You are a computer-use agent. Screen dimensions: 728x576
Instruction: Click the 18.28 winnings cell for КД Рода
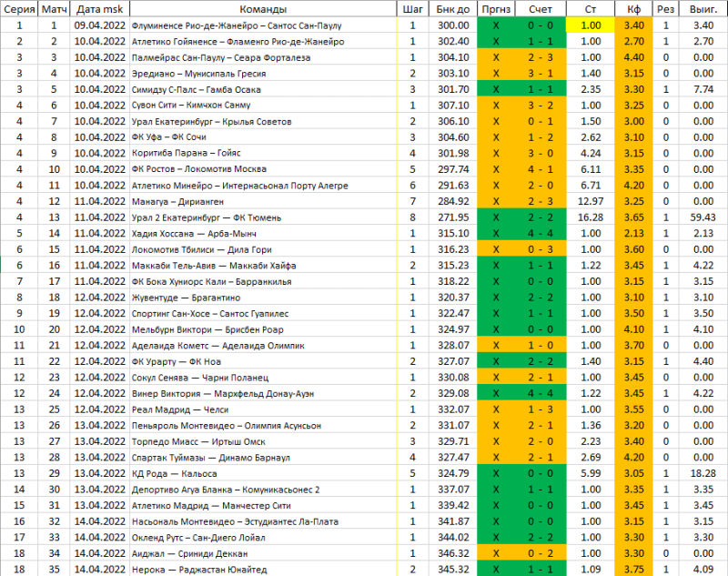click(702, 473)
